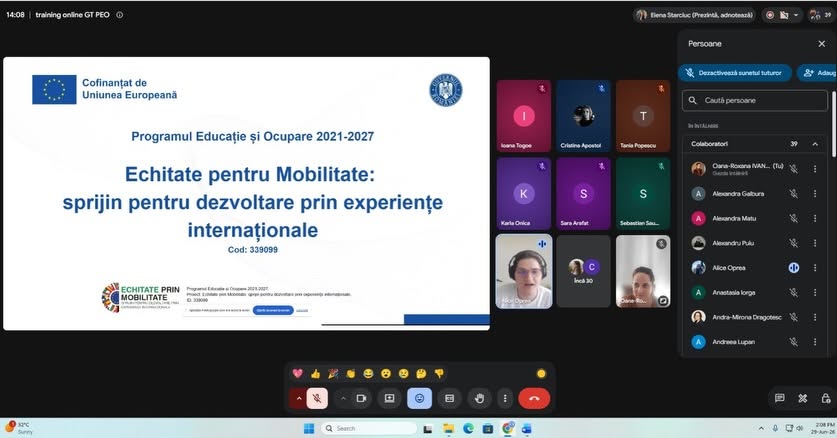
Task: Toggle the reactions bar button
Action: coord(420,399)
